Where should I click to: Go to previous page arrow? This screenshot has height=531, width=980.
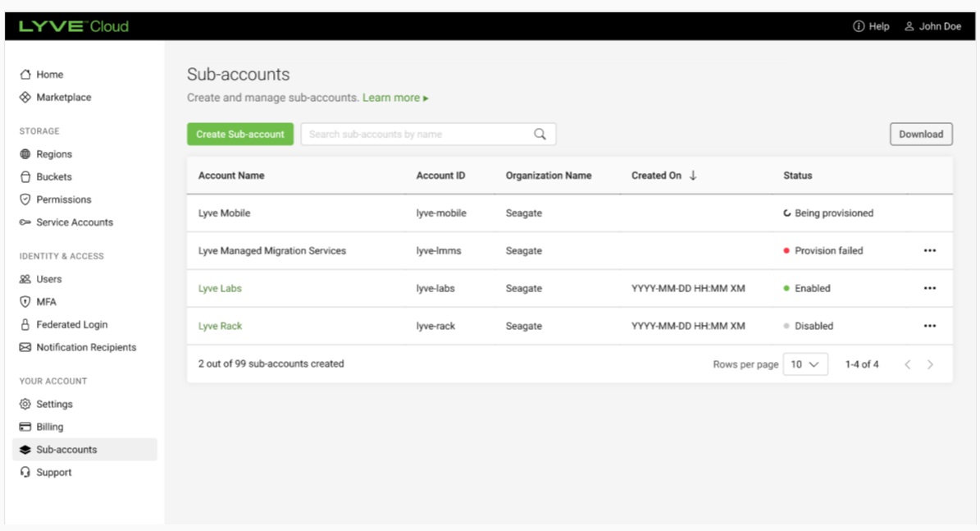pyautogui.click(x=908, y=364)
